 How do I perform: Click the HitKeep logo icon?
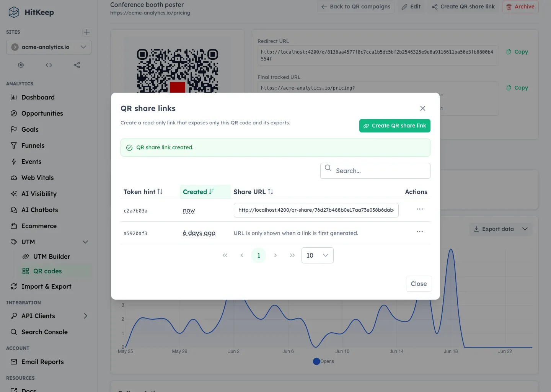click(x=14, y=12)
